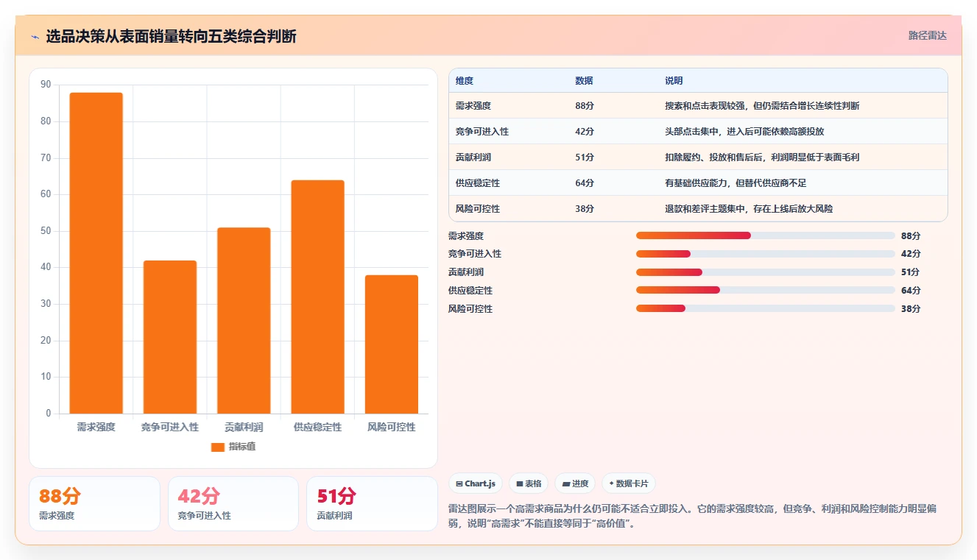Click the 88分 cell in the table
This screenshot has height=560, width=977.
pos(585,106)
